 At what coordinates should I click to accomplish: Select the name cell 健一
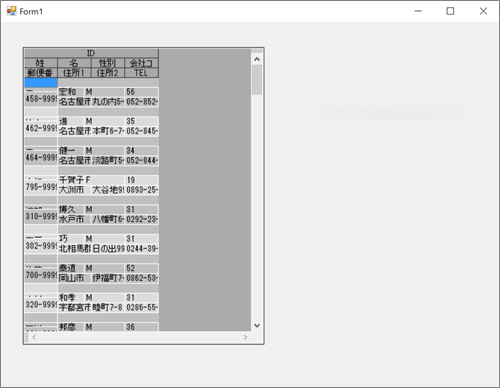[x=71, y=150]
